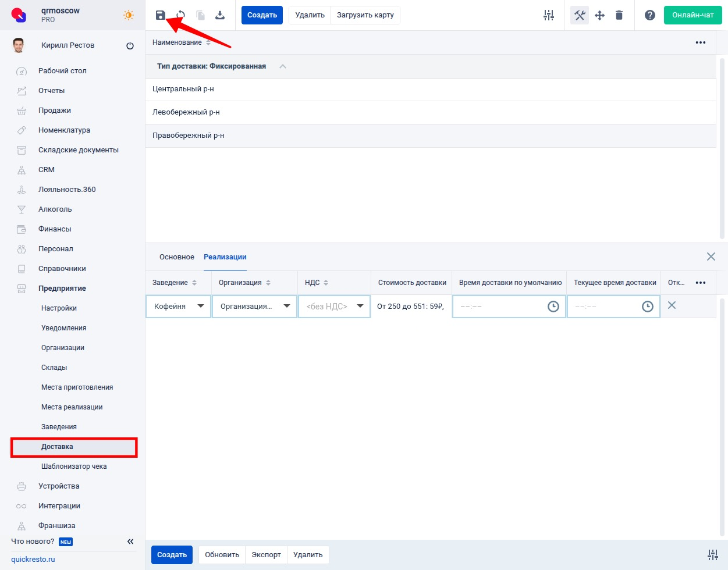
Task: Open Шаблонизатор чека in the sidebar
Action: pyautogui.click(x=74, y=466)
